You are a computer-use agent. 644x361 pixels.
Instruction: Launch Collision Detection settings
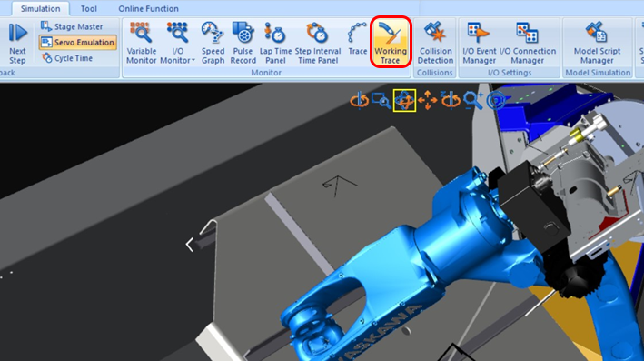[x=435, y=43]
